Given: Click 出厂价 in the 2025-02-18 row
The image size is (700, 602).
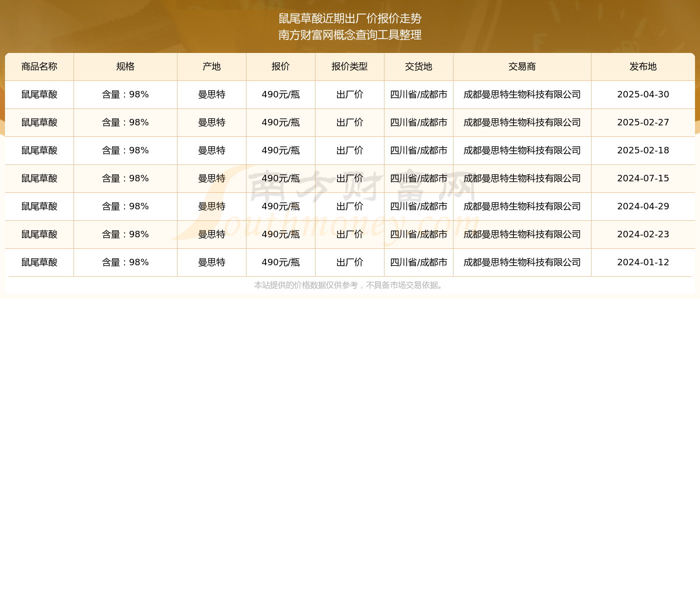Looking at the screenshot, I should click(349, 150).
